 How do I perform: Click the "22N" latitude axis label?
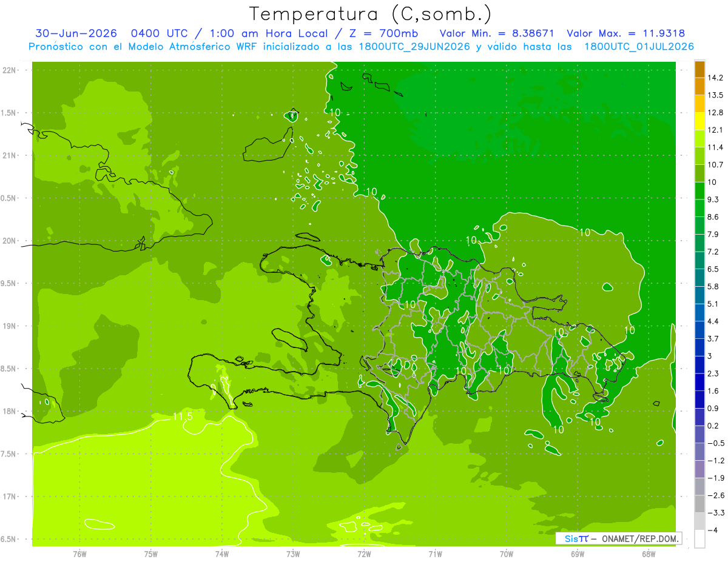[x=10, y=70]
